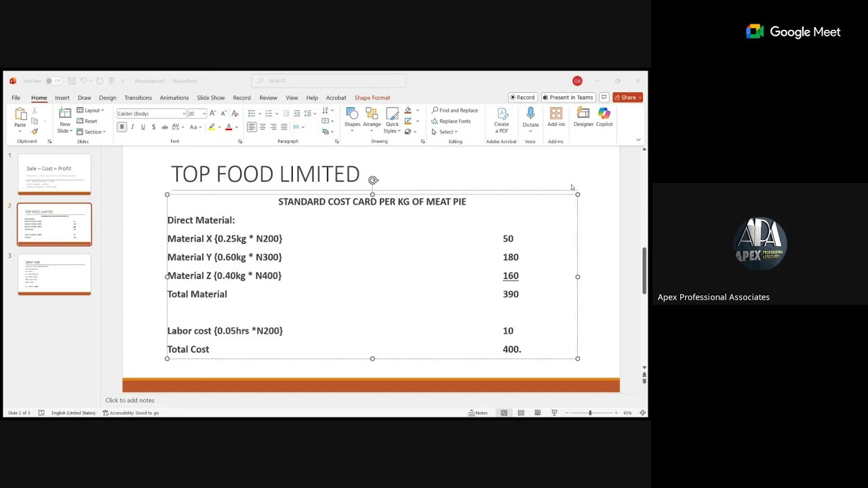
Task: Align text right
Action: pyautogui.click(x=273, y=127)
